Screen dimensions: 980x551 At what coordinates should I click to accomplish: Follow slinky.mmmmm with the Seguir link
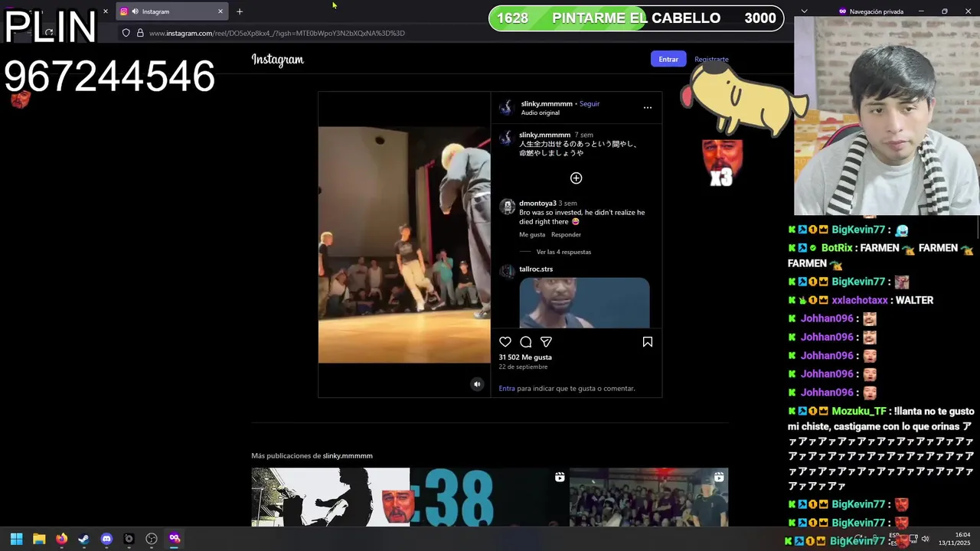tap(590, 103)
